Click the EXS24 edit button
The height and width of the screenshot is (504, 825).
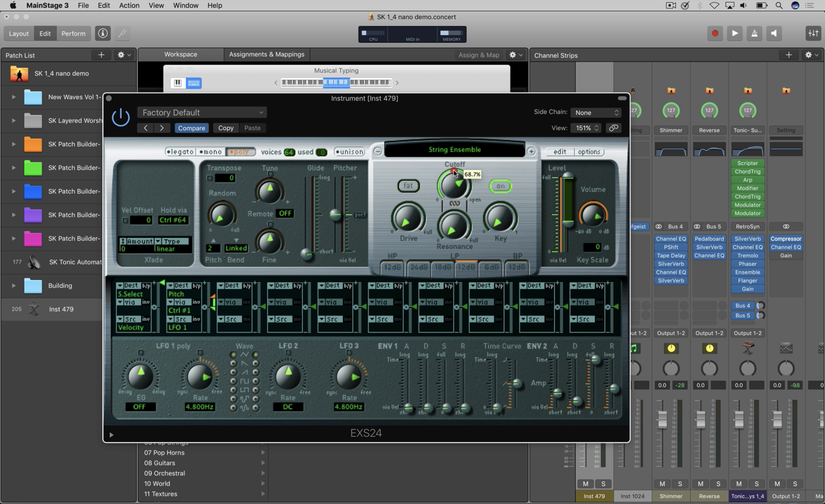coord(559,152)
